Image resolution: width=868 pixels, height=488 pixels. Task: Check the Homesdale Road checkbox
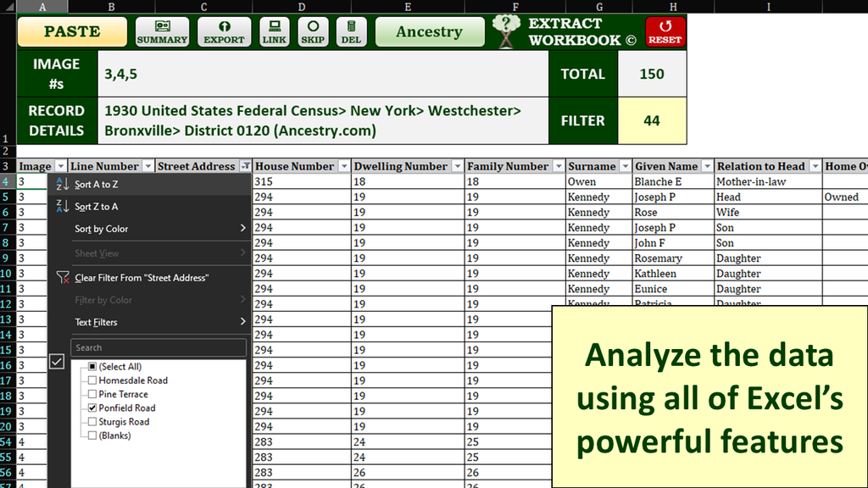(92, 380)
